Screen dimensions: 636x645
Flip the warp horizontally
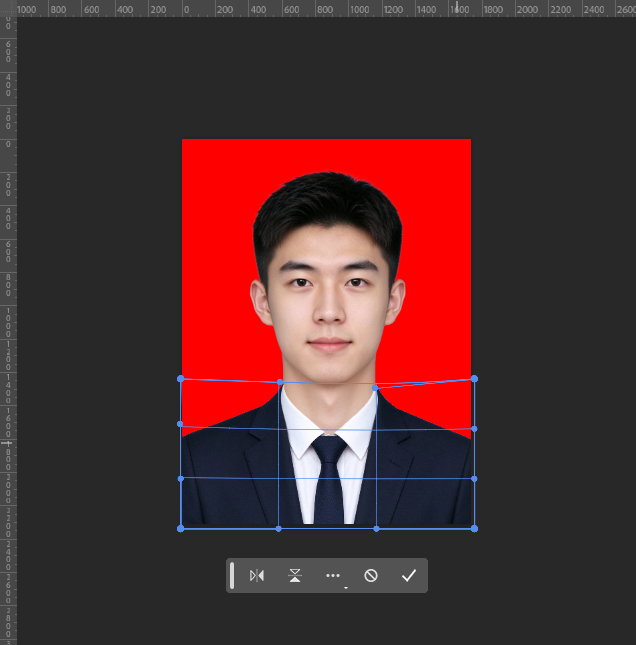(257, 575)
